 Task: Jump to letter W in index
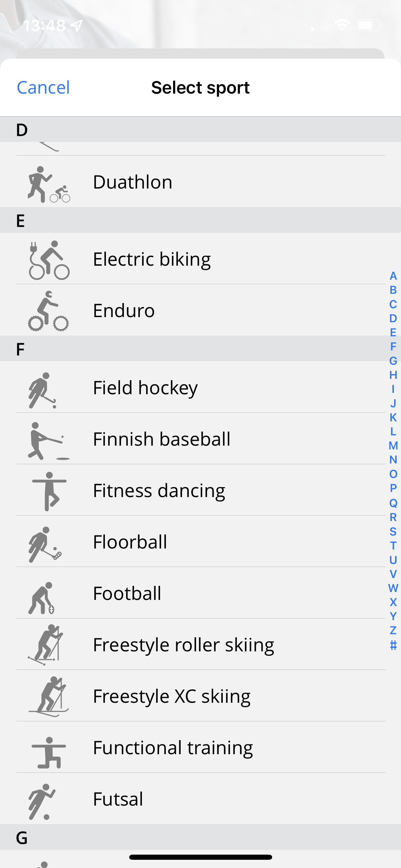coord(393,588)
